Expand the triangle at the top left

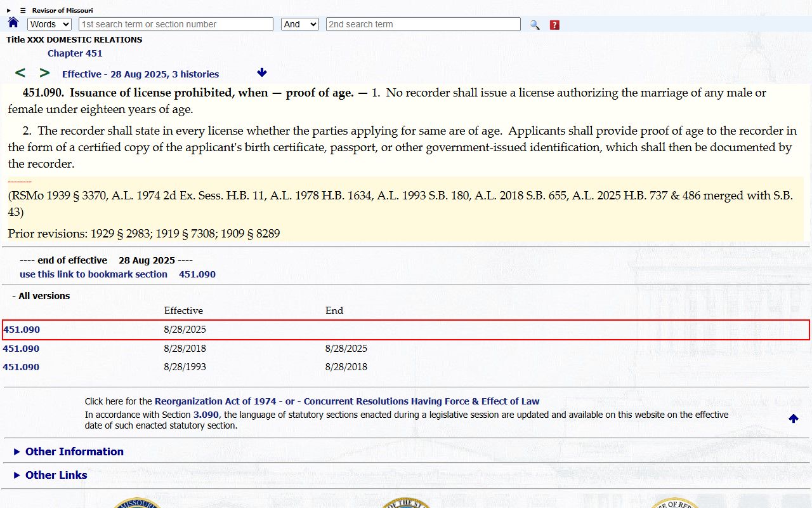click(9, 10)
